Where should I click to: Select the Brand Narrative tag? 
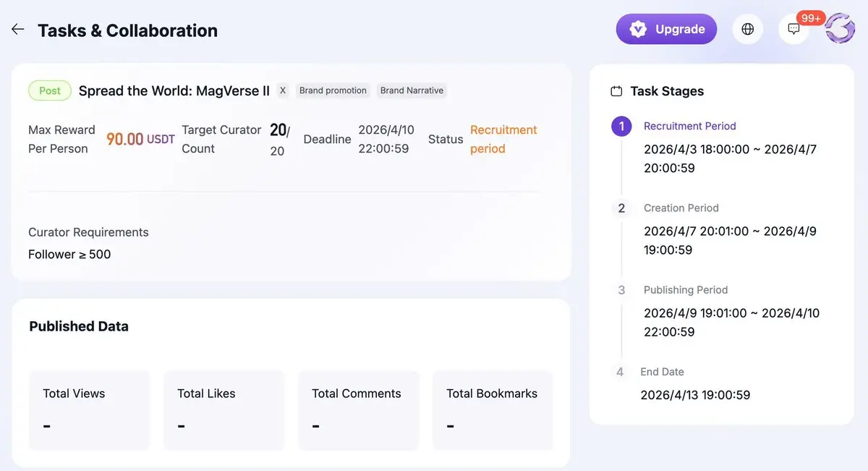coord(412,90)
